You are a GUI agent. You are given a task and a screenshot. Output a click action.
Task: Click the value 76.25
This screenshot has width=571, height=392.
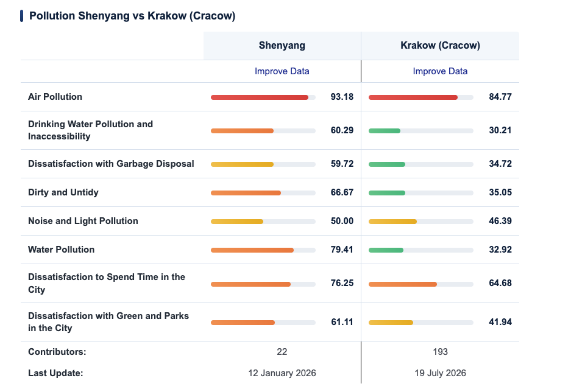tap(342, 283)
